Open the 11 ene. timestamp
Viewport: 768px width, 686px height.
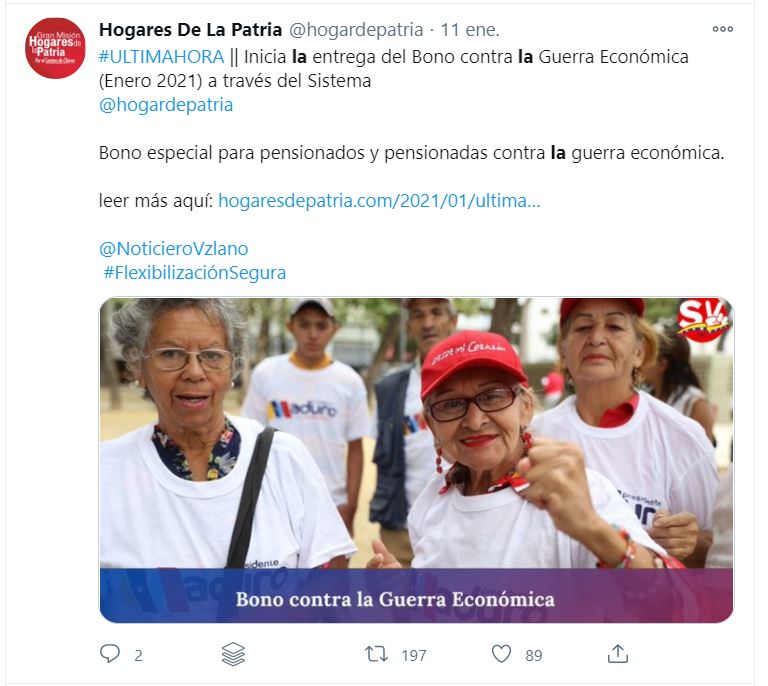click(x=470, y=30)
